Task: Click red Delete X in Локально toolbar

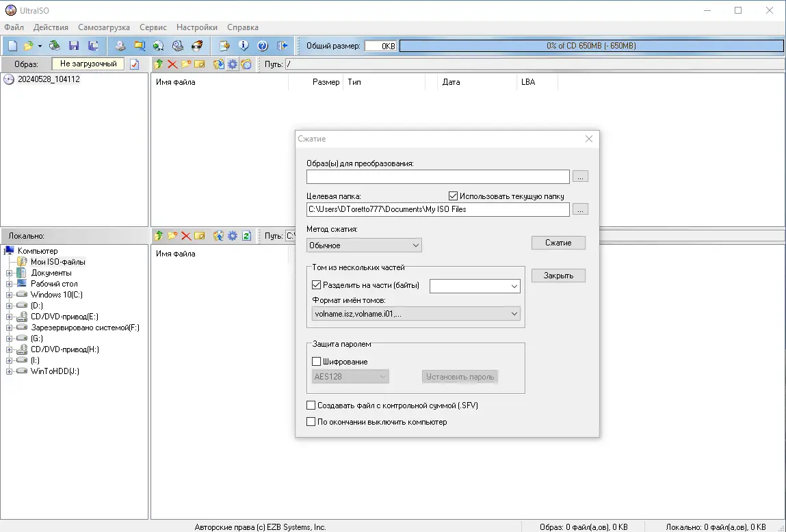Action: (x=186, y=235)
